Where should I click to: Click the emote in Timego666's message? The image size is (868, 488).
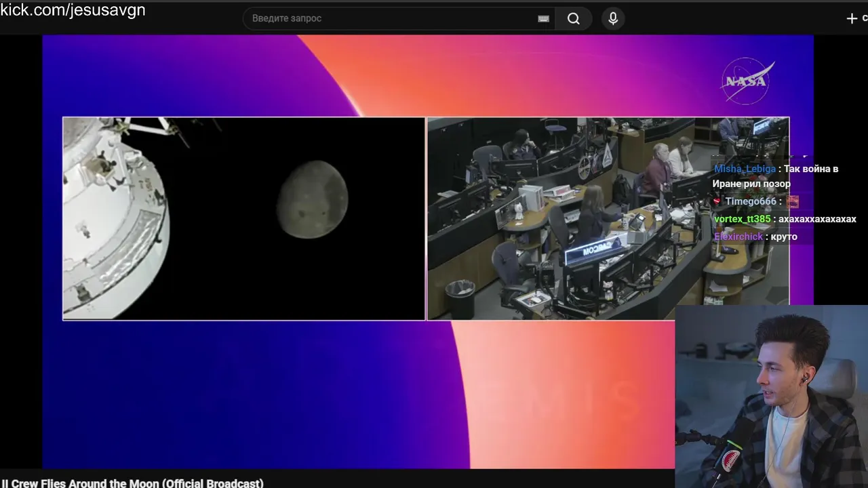click(792, 201)
